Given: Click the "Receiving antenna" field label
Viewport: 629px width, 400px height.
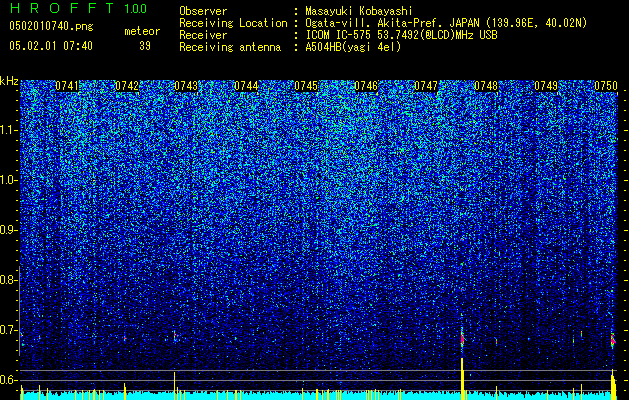Looking at the screenshot, I should coord(230,47).
